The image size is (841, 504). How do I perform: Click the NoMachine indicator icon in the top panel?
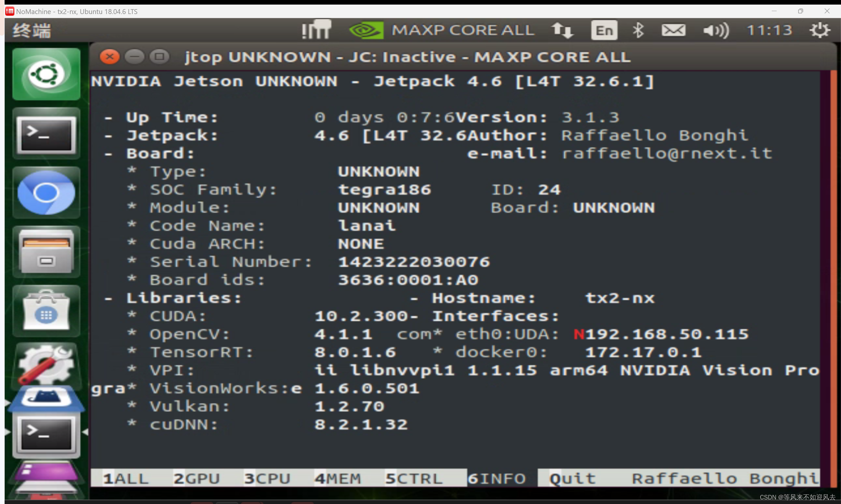(x=316, y=30)
